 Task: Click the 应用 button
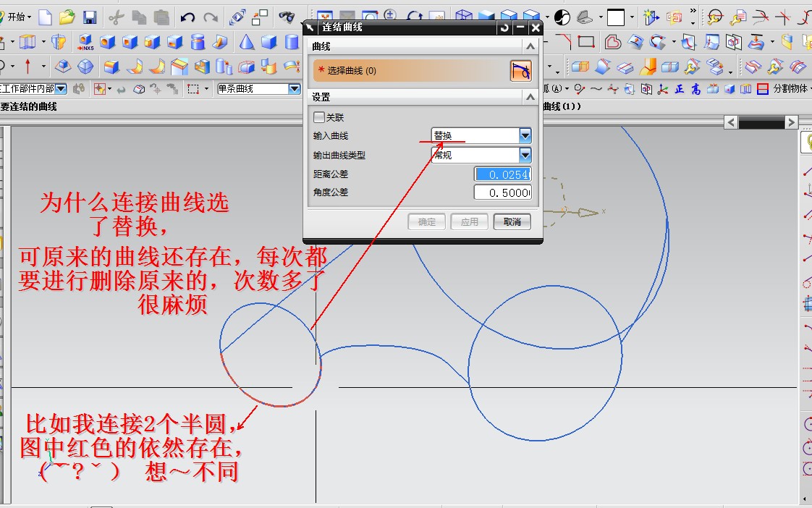470,221
